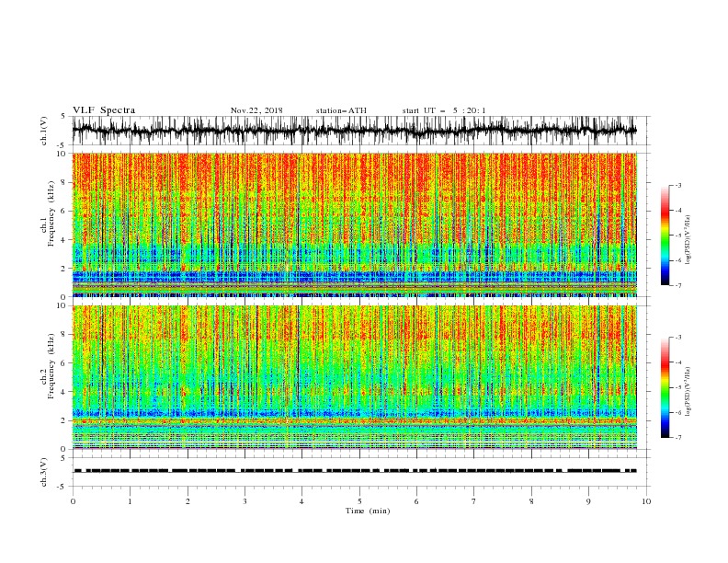Screen dimensions: 728x563
Task: Click the ch.1 color bar 'log(PSD)(V²/Hz)' label
Action: 688,240
